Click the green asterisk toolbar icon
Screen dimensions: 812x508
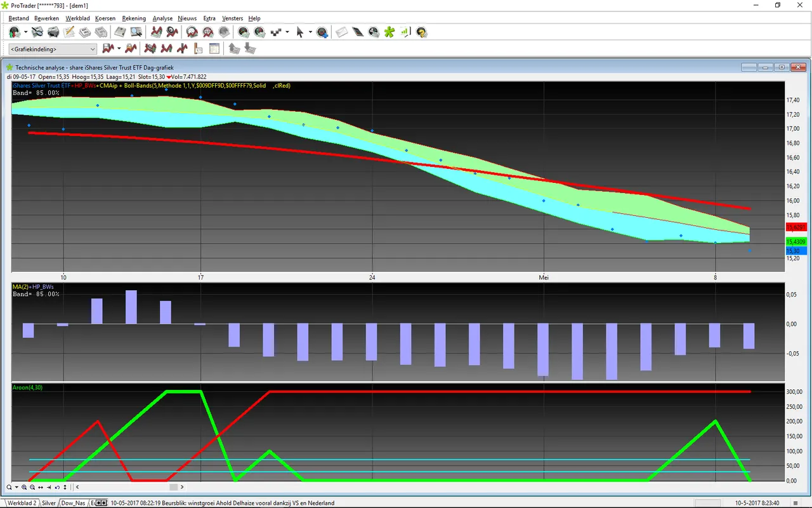(x=389, y=32)
